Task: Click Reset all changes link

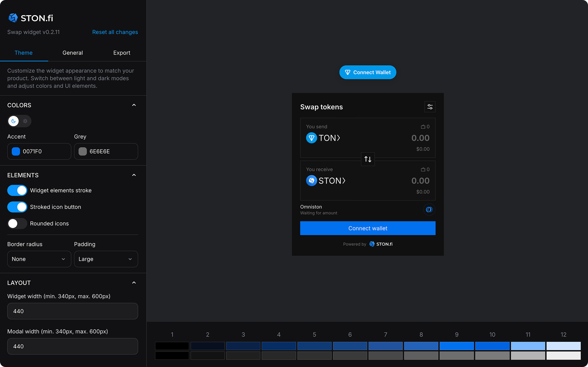Action: coord(115,32)
